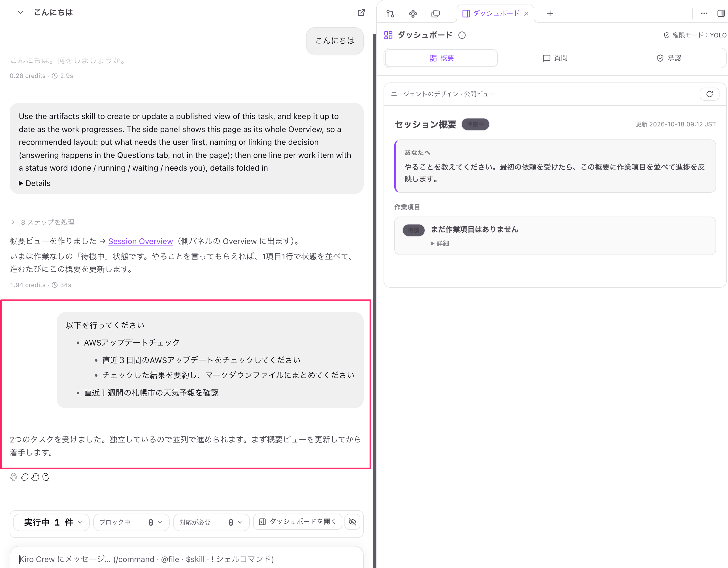Click the エージェントのデザイン · 公開ビュー header text

click(x=443, y=94)
